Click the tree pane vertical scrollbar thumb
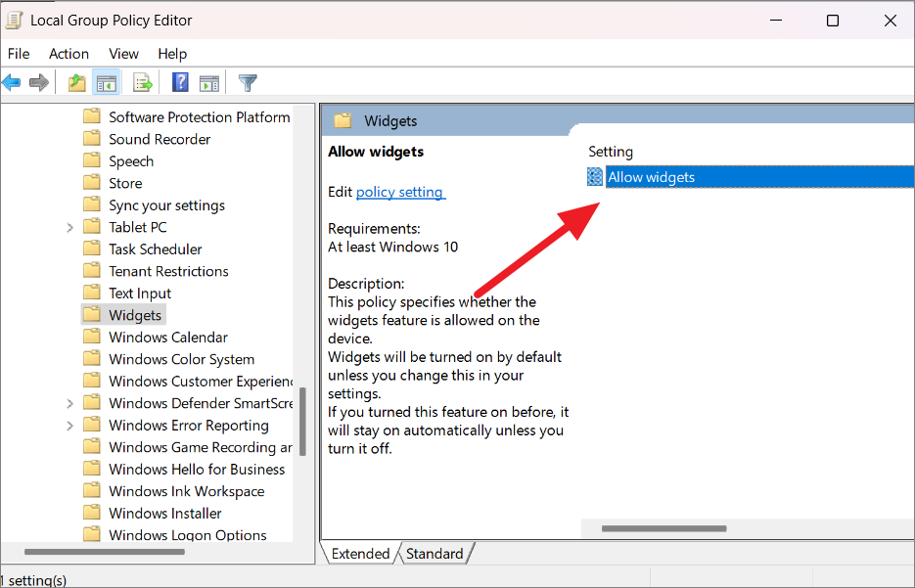The image size is (915, 588). [302, 423]
